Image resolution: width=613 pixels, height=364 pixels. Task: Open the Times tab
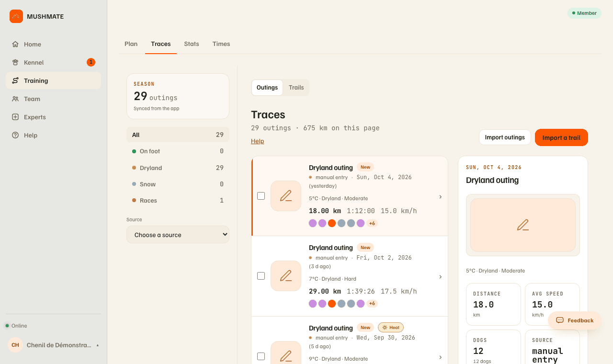tap(221, 44)
